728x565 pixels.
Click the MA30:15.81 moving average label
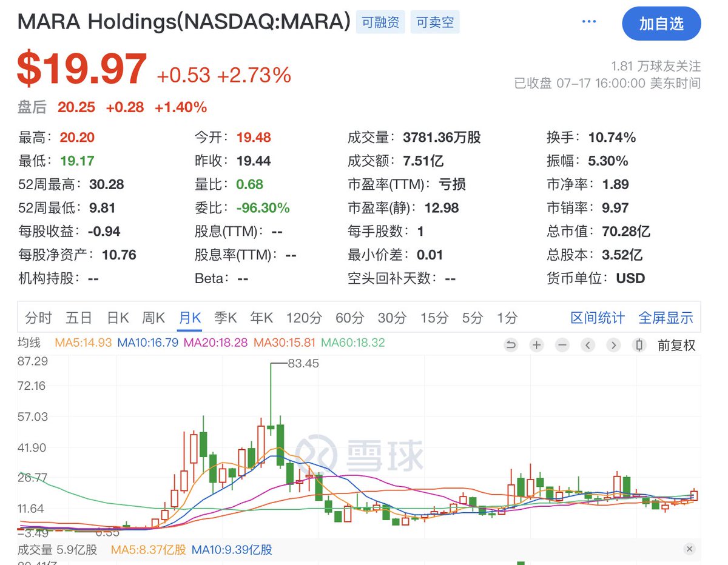click(x=285, y=343)
